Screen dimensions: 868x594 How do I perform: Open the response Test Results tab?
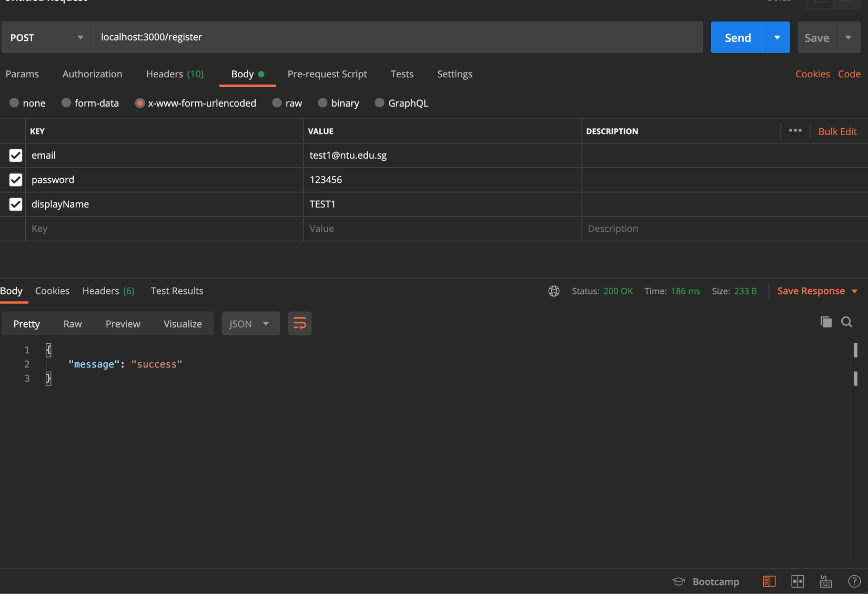click(177, 291)
